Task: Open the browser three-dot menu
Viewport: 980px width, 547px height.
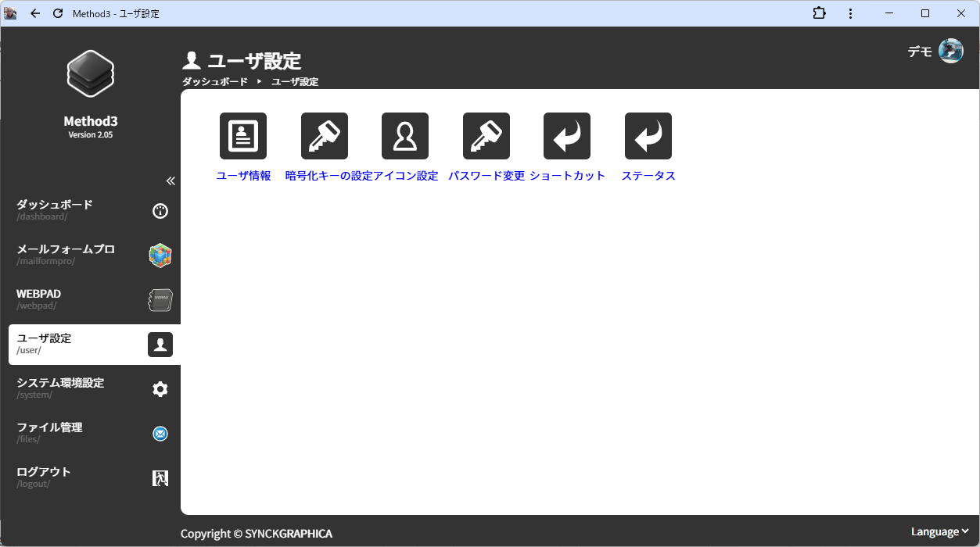Action: coord(851,13)
